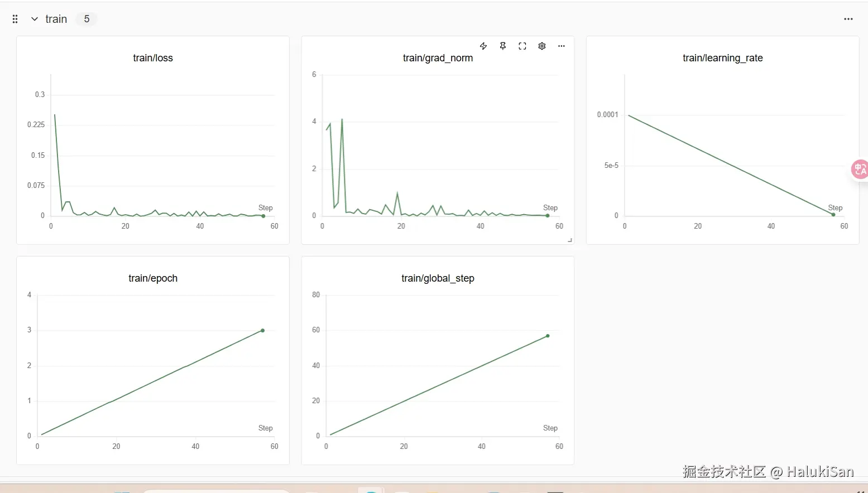Grab the train section drag handle
The width and height of the screenshot is (868, 493).
point(15,19)
